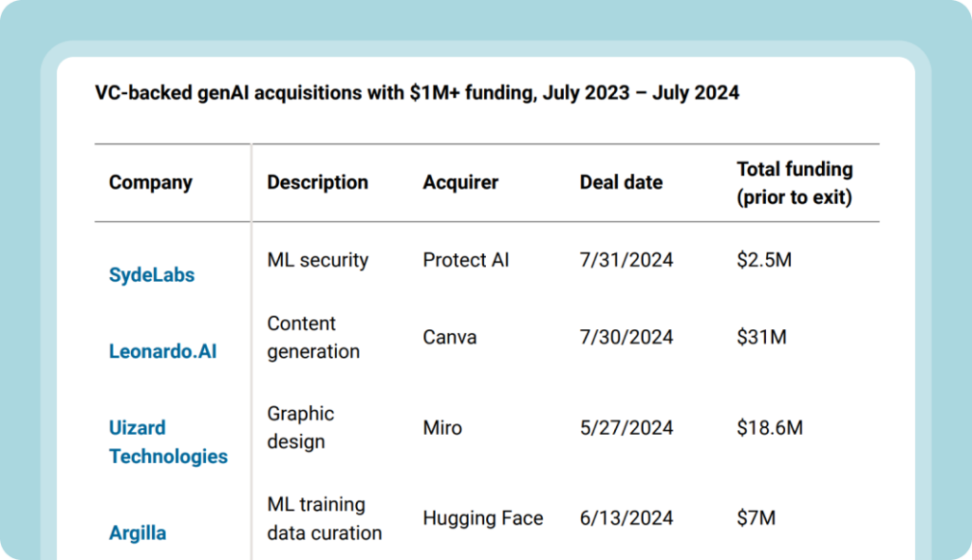
Task: Click the Company column header
Action: 151,182
